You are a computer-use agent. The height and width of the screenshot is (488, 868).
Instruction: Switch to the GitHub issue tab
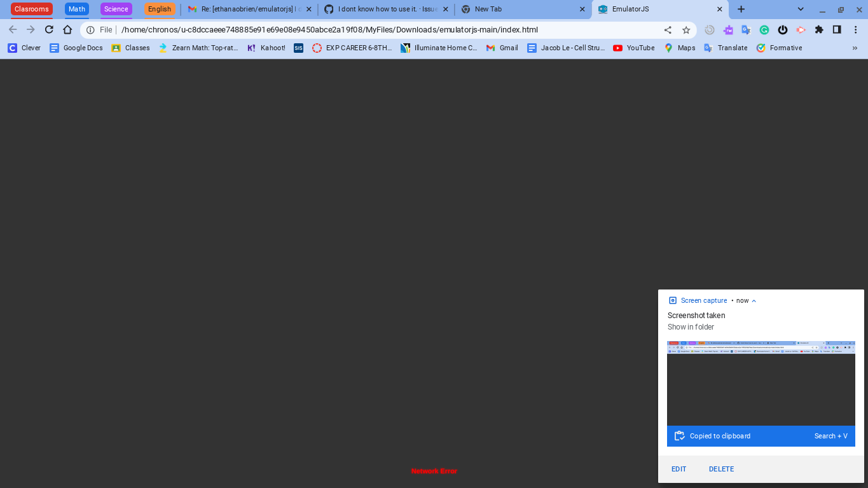click(x=382, y=9)
